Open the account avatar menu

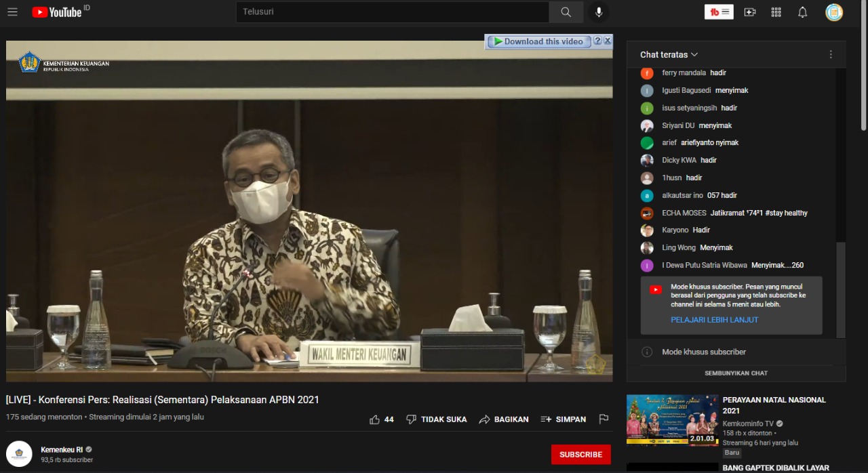coord(834,12)
